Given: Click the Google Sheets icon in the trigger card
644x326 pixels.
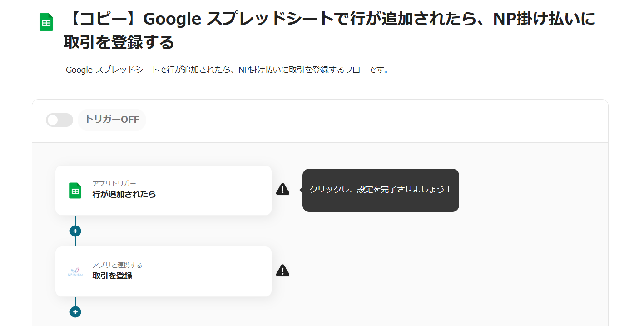Looking at the screenshot, I should [x=75, y=191].
